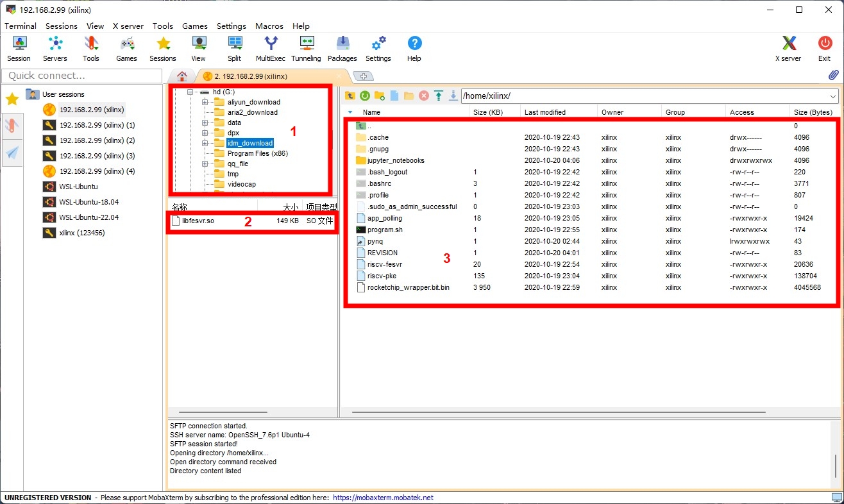Viewport: 844px width, 504px height.
Task: Switch to the 2. 192.168.2.99 (xilinx) tab
Action: coord(271,76)
